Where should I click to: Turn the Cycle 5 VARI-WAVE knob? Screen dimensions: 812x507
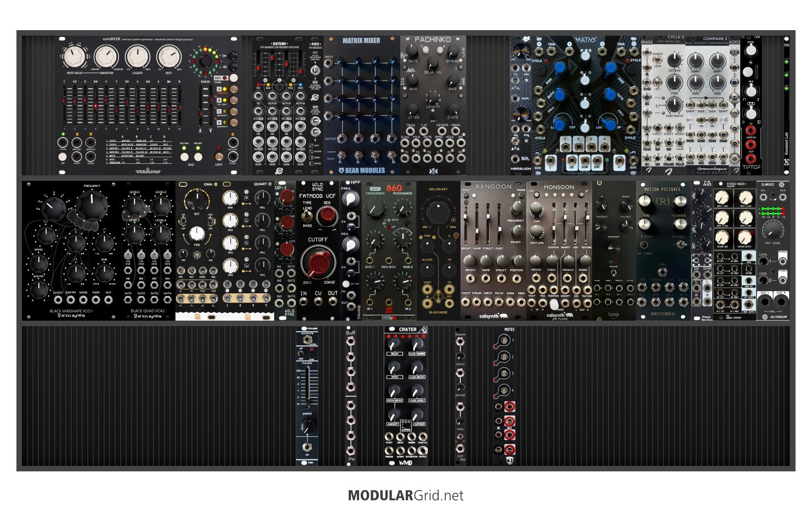tap(674, 105)
